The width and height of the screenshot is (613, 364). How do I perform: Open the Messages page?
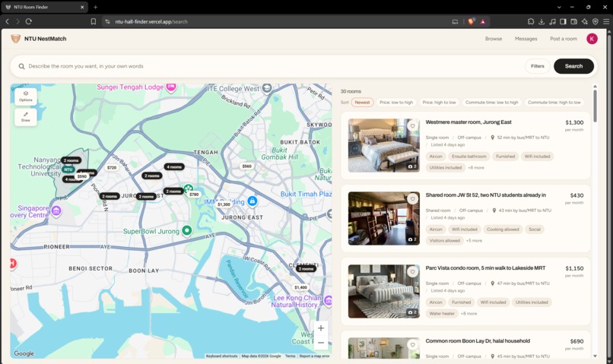coord(526,39)
